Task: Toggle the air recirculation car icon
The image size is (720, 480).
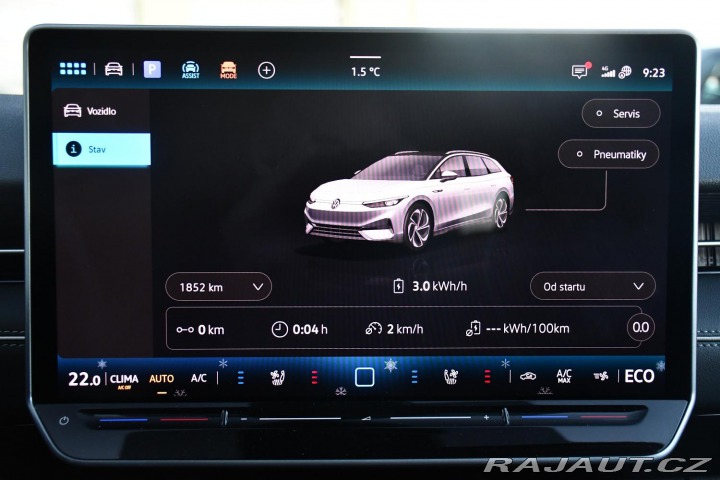Action: [x=528, y=377]
